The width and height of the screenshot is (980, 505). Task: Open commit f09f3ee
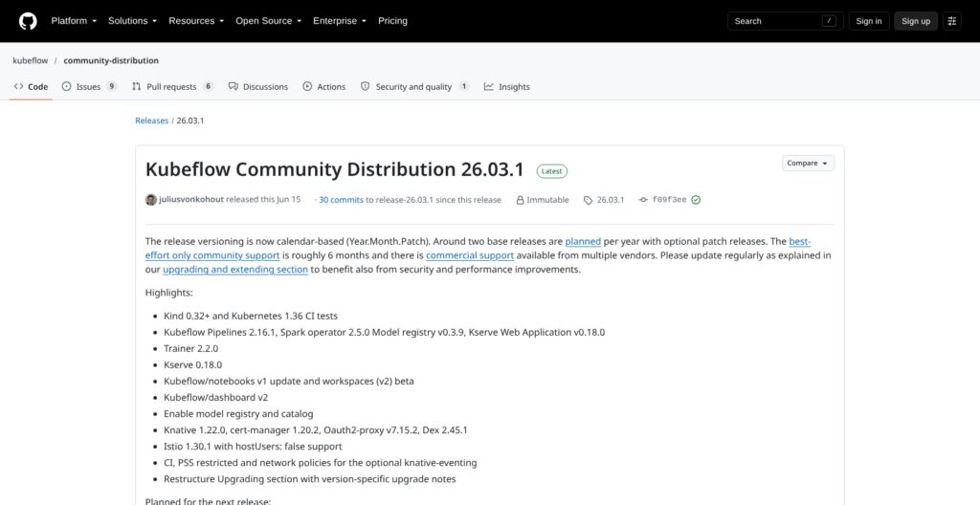pyautogui.click(x=669, y=200)
